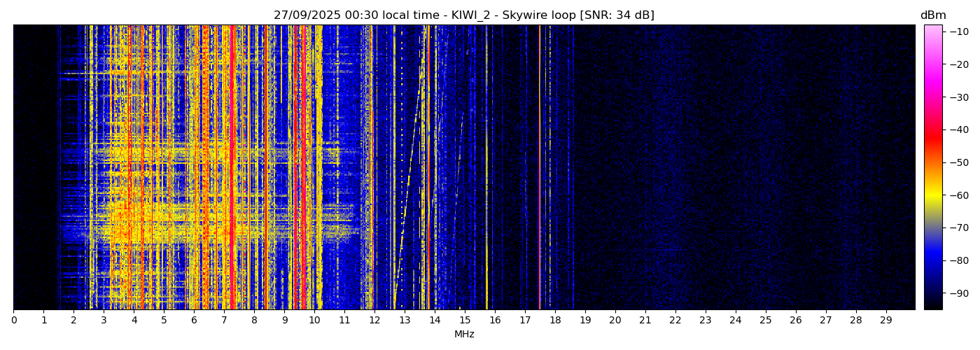Click the 29 MHz axis tick label
Viewport: 980px width, 350px height.
click(x=885, y=321)
